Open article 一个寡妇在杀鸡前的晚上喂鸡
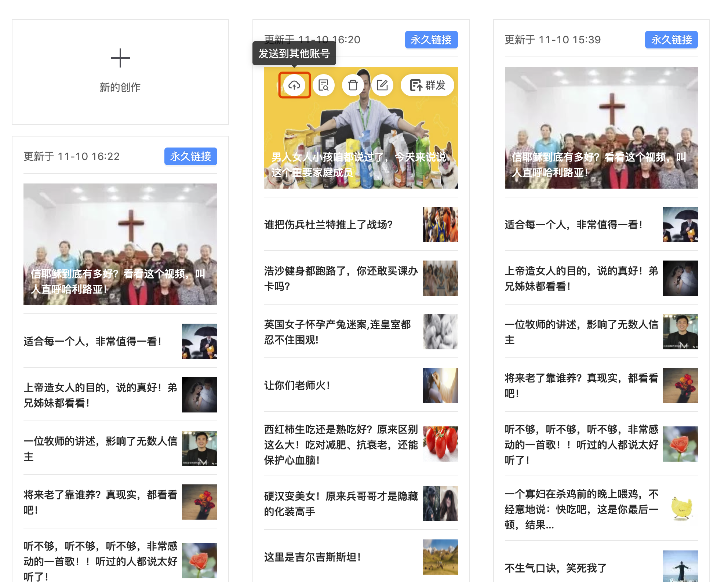 click(x=582, y=509)
